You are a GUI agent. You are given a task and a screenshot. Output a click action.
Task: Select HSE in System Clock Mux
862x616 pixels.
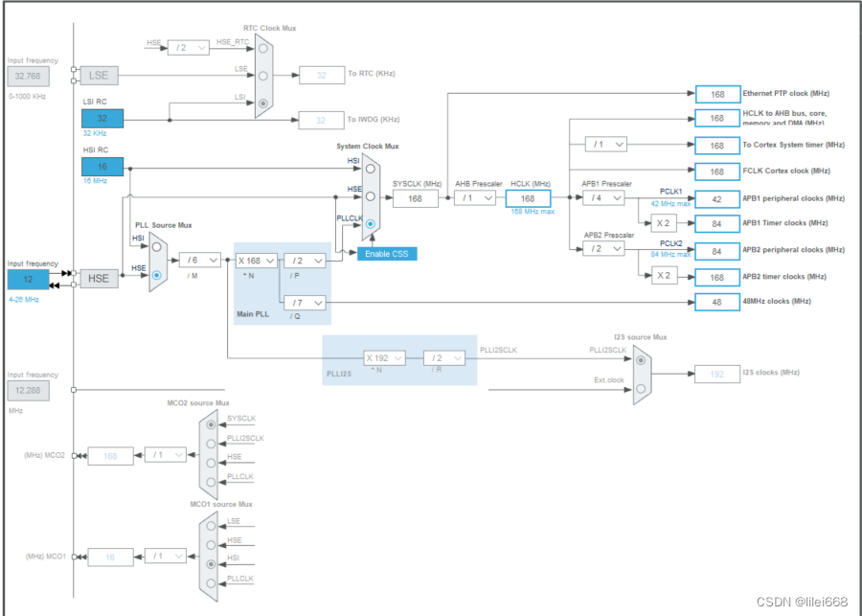click(x=371, y=196)
